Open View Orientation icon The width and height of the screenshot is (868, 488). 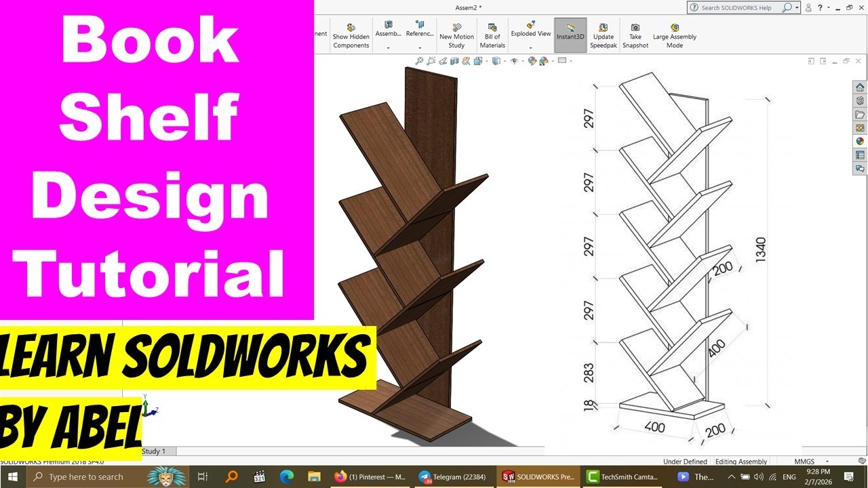[478, 61]
